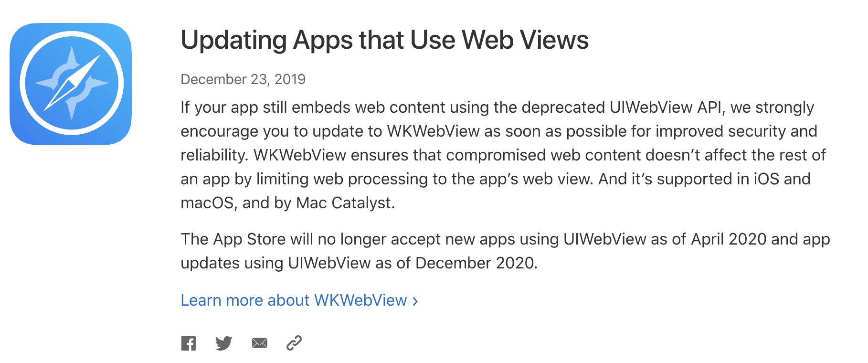Image resolution: width=868 pixels, height=363 pixels.
Task: Click the word 'macOS' starting the last line
Action: [x=207, y=203]
